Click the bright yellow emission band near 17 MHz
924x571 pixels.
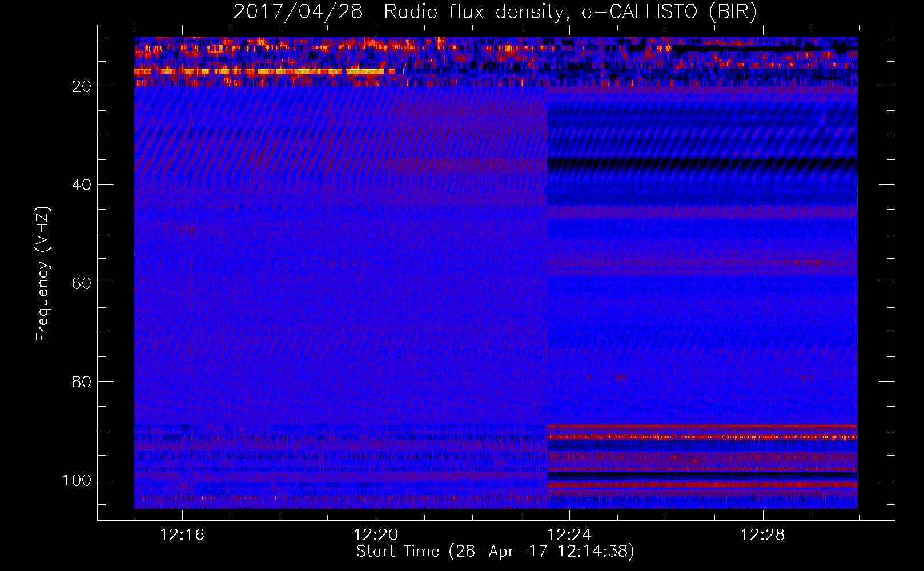tap(264, 71)
